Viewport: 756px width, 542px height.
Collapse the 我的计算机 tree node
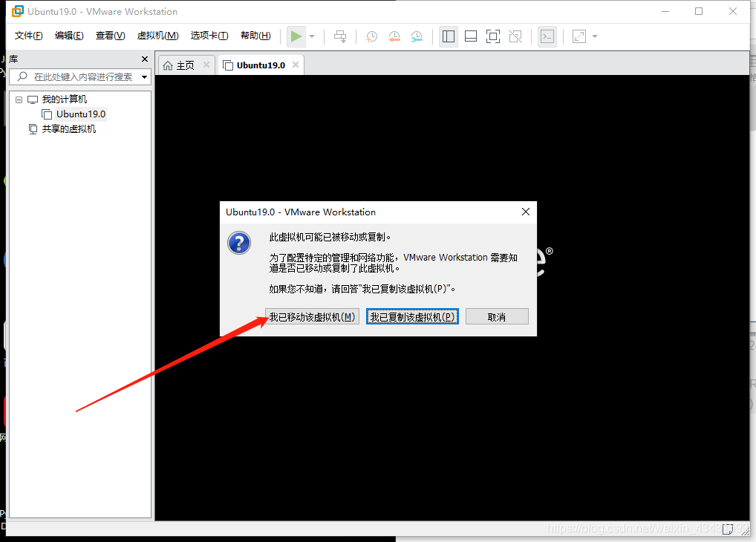(19, 99)
